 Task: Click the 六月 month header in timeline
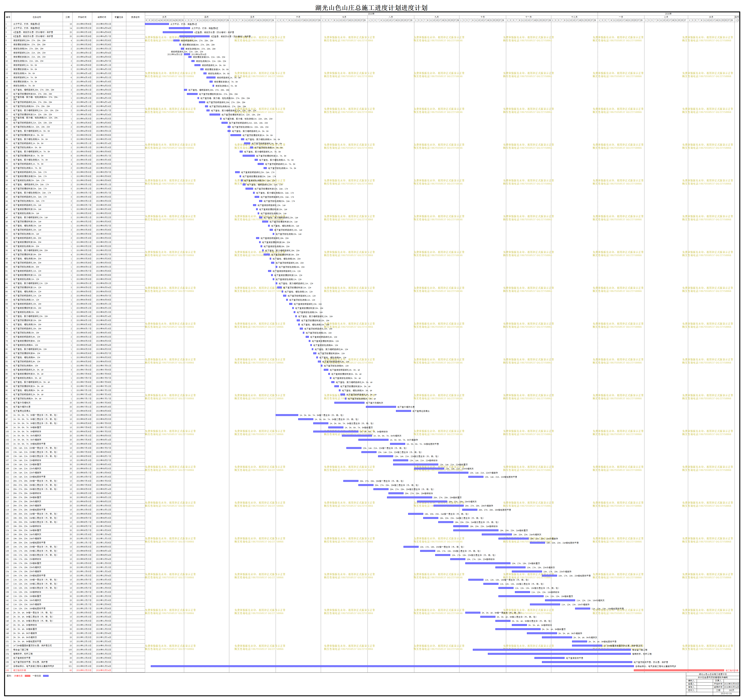pyautogui.click(x=298, y=17)
